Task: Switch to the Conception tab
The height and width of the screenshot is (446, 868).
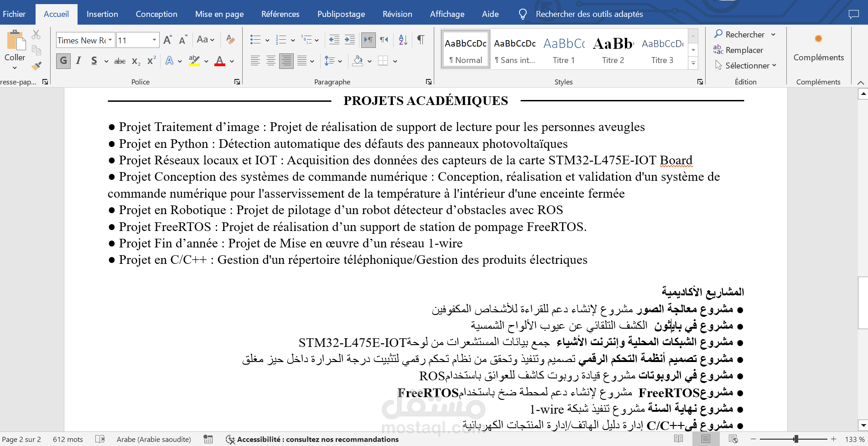Action: coord(156,14)
